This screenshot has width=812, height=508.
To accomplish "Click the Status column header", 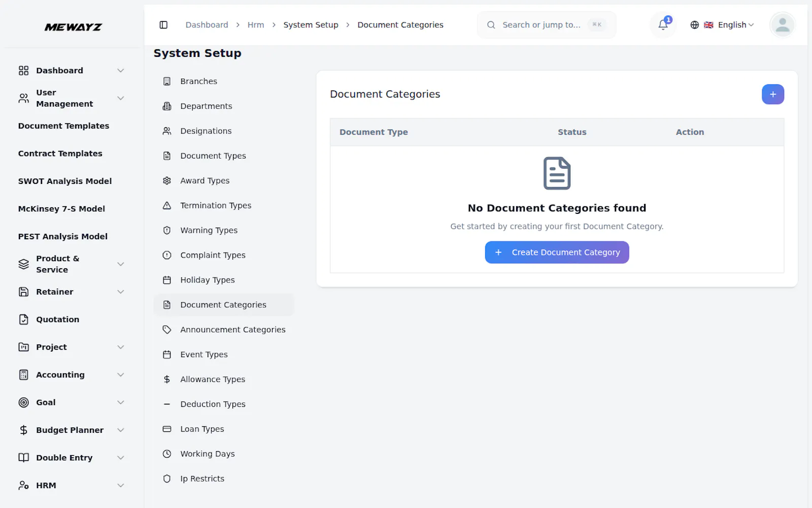I will (x=572, y=132).
